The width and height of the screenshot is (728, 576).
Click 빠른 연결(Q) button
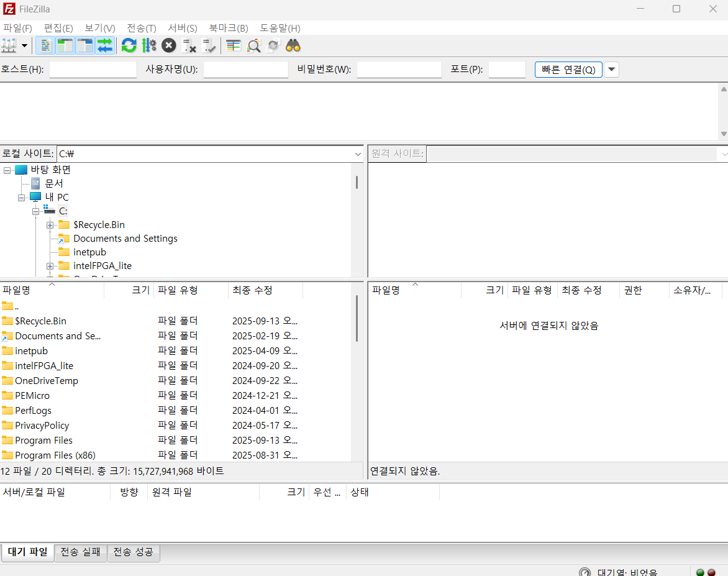pos(568,70)
